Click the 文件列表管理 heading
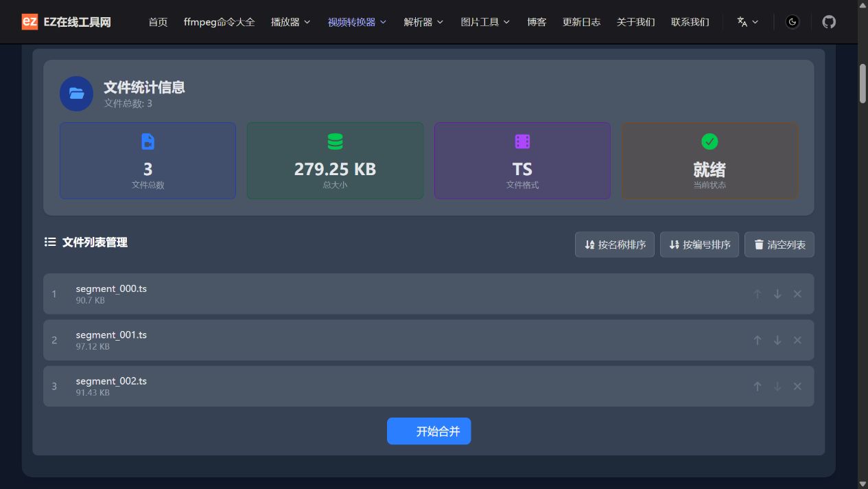The image size is (868, 489). point(95,242)
